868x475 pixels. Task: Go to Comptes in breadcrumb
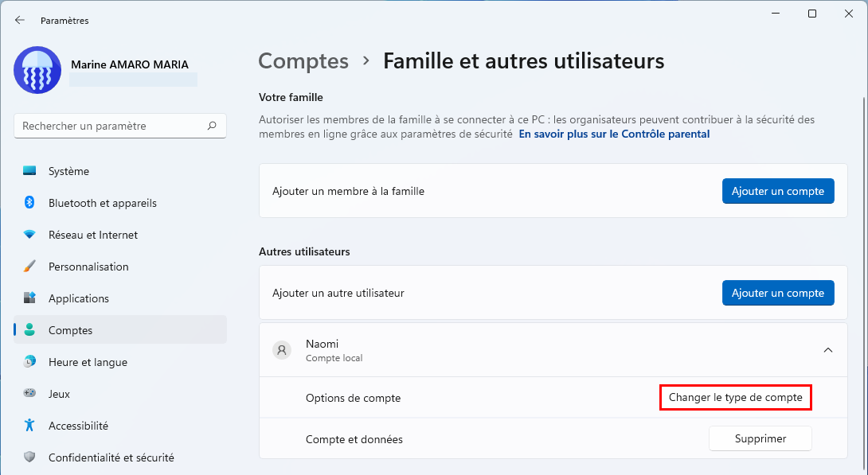point(303,60)
